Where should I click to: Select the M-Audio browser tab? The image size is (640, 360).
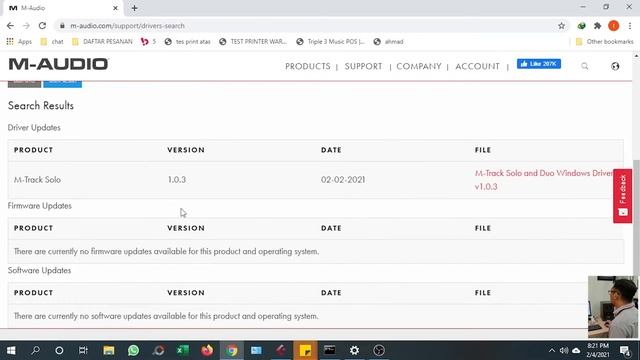tap(63, 8)
